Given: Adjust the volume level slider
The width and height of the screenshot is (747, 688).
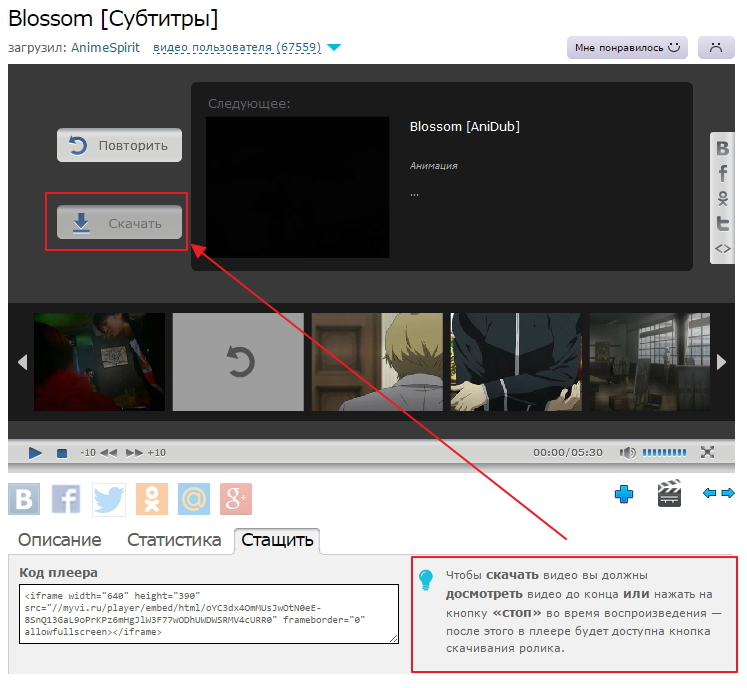Looking at the screenshot, I should pos(664,452).
